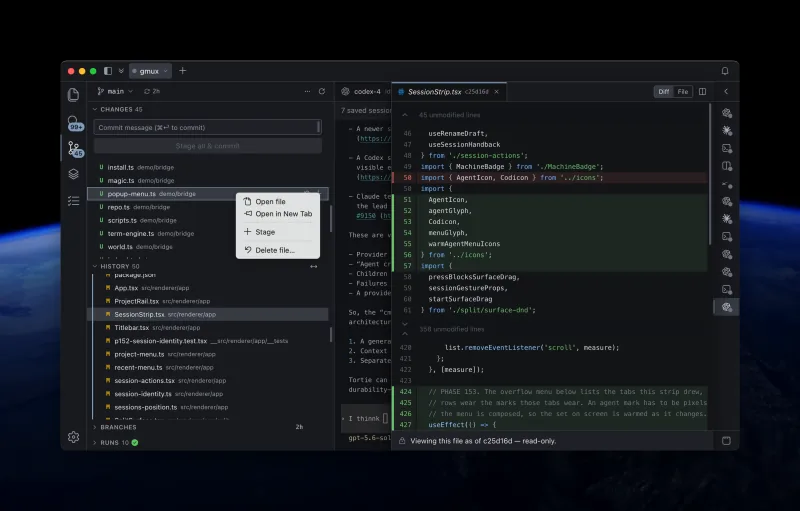Viewport: 800px width, 511px height.
Task: Switch the viewer to Diff mode
Action: tap(663, 92)
